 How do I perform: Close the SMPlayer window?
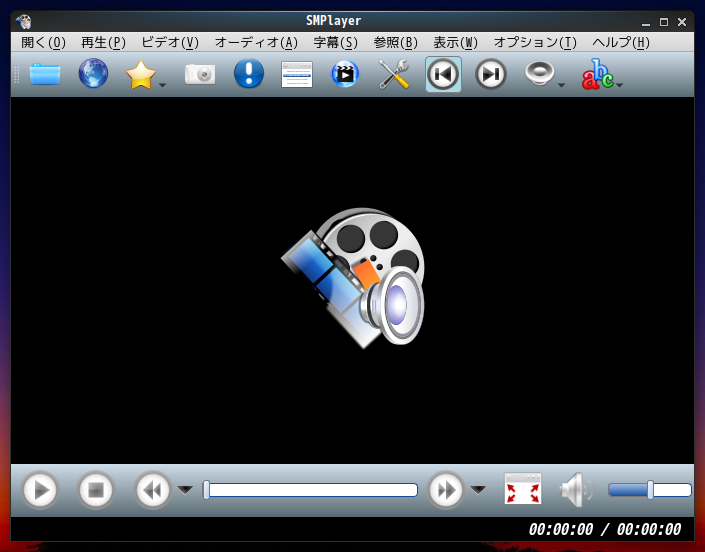(682, 22)
